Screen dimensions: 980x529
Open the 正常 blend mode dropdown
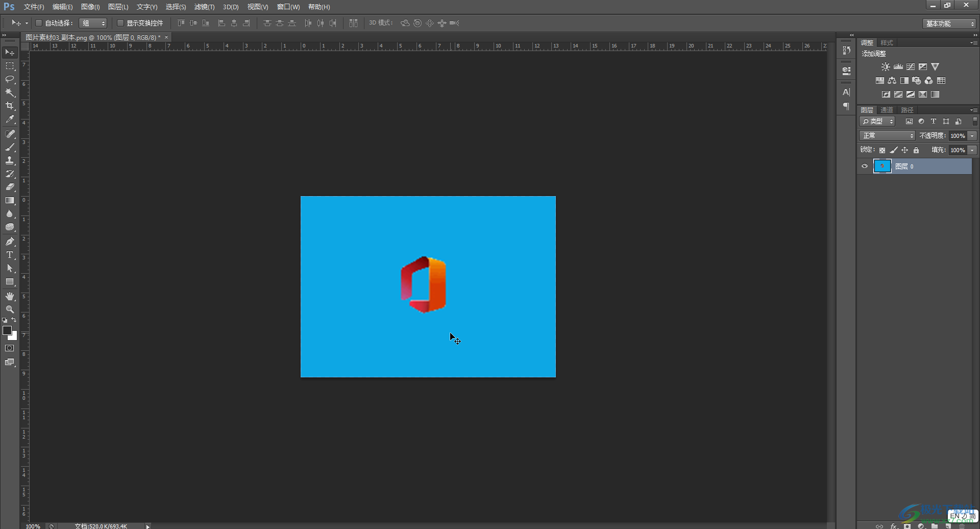[x=888, y=136]
